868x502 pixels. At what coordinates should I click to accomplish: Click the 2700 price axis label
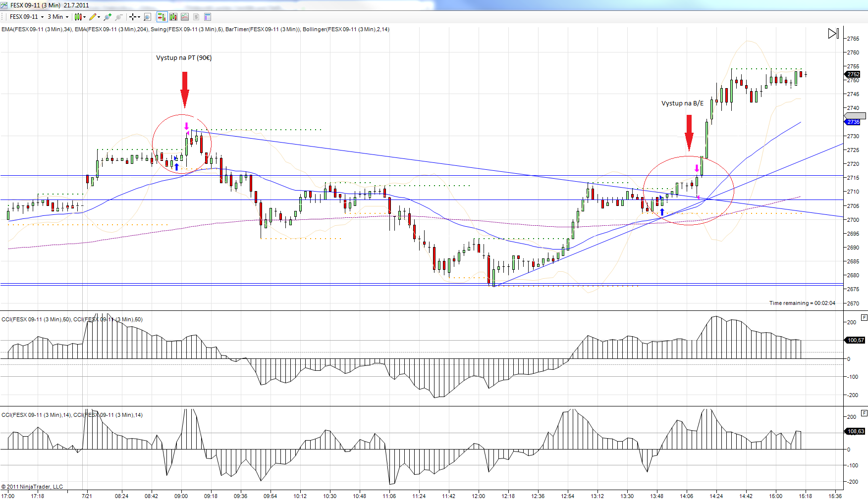click(853, 220)
